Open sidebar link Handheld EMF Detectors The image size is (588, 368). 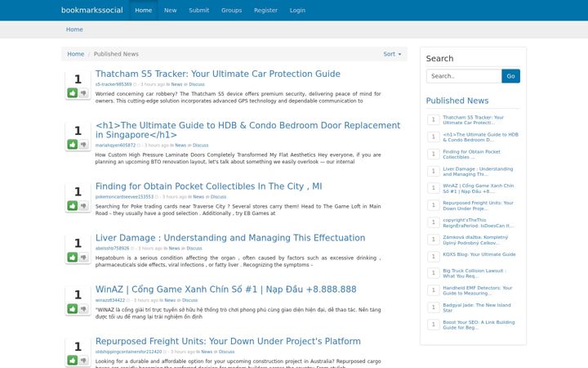click(478, 290)
